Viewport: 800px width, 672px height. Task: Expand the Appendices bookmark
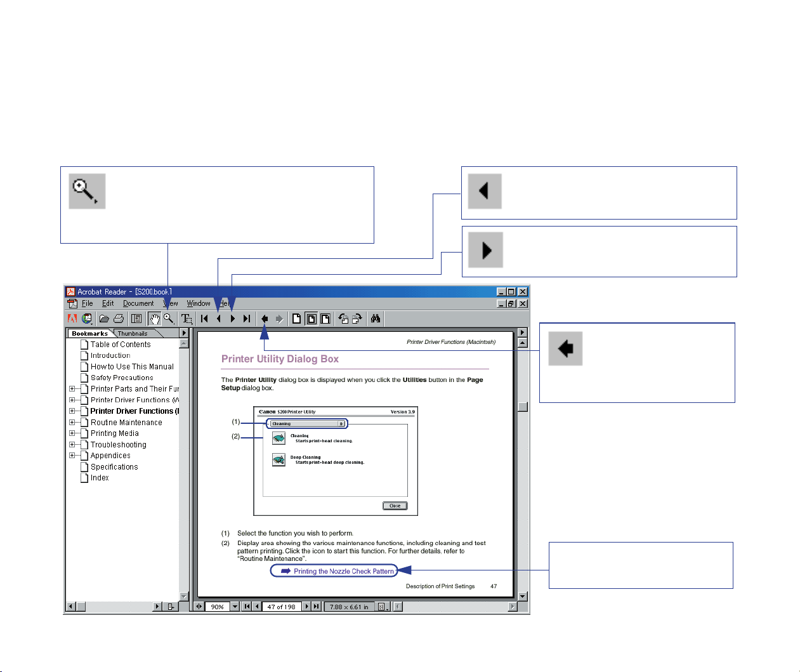coord(72,456)
